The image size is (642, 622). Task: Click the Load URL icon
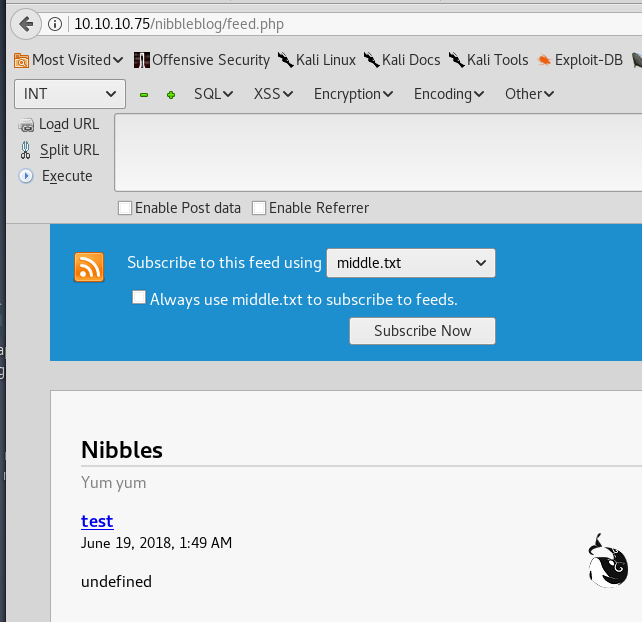coord(26,124)
